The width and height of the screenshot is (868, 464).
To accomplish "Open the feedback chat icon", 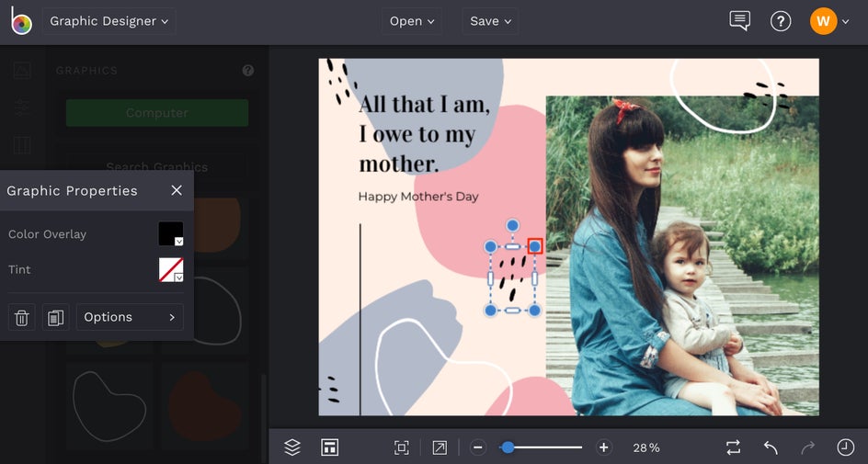I will (x=739, y=21).
